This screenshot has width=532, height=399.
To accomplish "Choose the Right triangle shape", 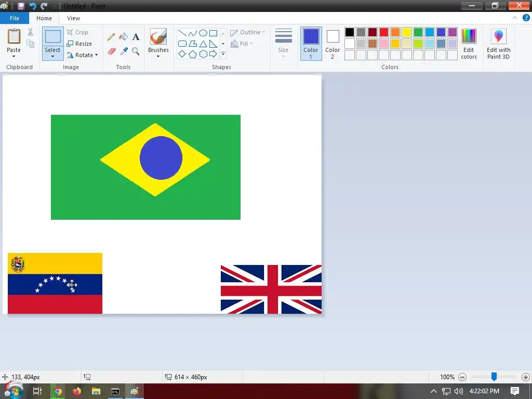I will coord(213,44).
